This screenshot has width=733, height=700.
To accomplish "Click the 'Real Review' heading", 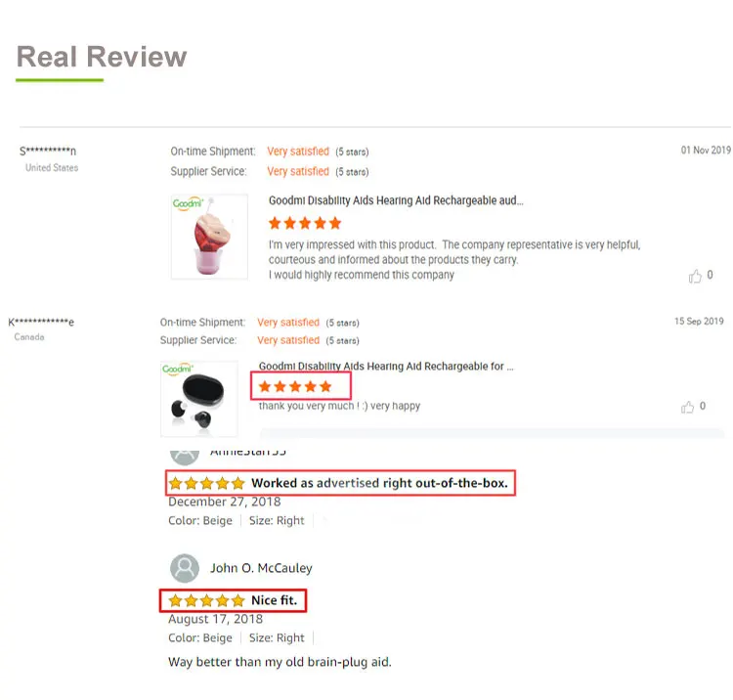I will [102, 57].
